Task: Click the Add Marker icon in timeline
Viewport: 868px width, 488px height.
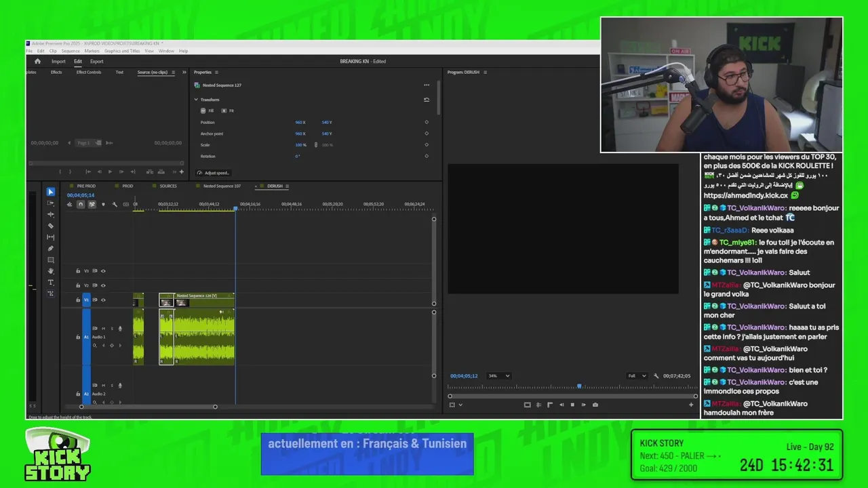Action: coord(103,204)
